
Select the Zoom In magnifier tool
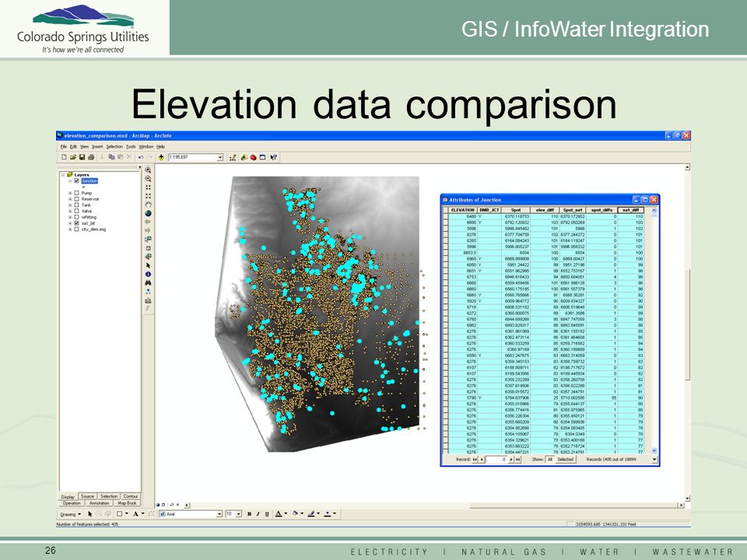(148, 170)
